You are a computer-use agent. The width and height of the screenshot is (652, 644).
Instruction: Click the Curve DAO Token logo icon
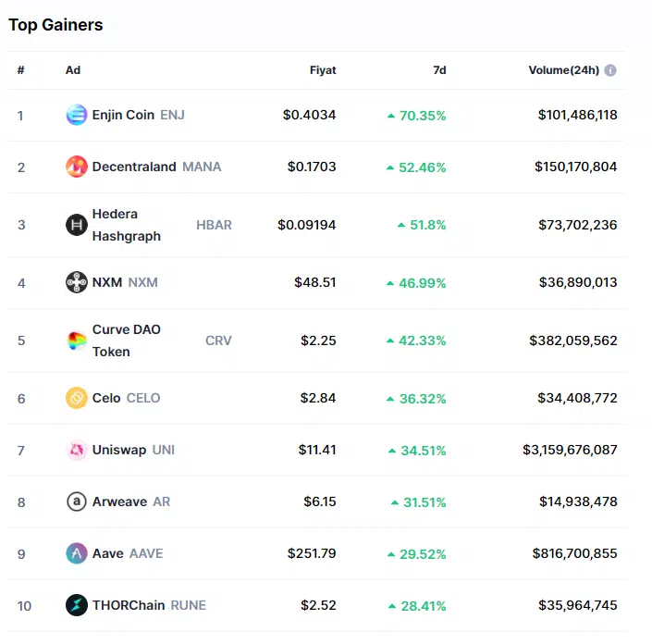[77, 341]
